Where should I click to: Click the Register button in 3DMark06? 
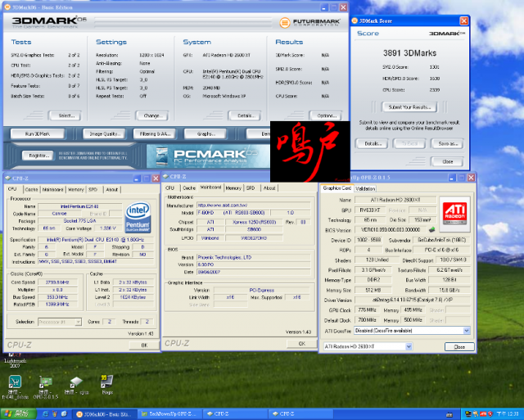(38, 156)
